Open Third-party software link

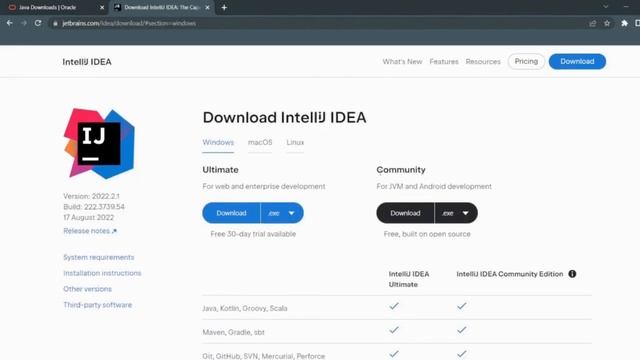[98, 305]
